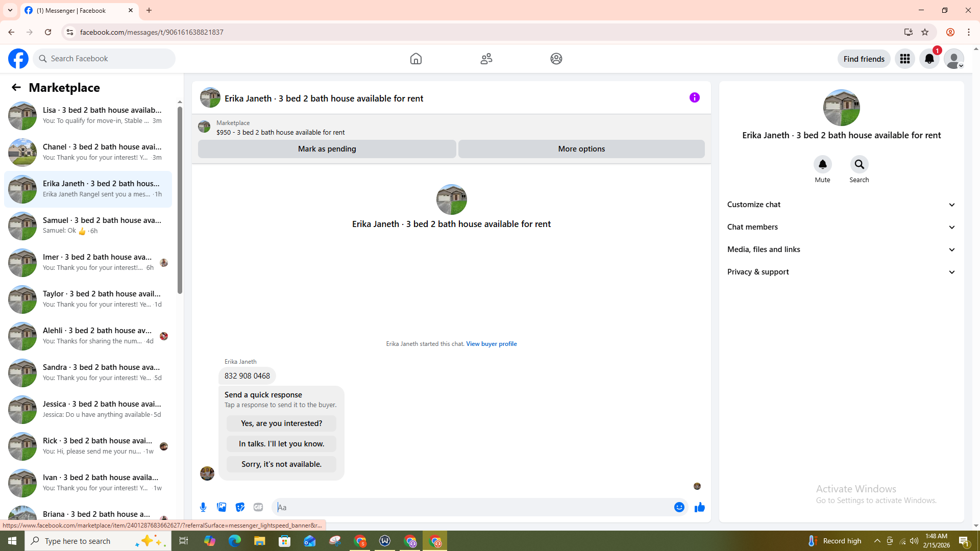This screenshot has height=551, width=980.
Task: Open the listing thumbnail in details panel
Action: [842, 108]
